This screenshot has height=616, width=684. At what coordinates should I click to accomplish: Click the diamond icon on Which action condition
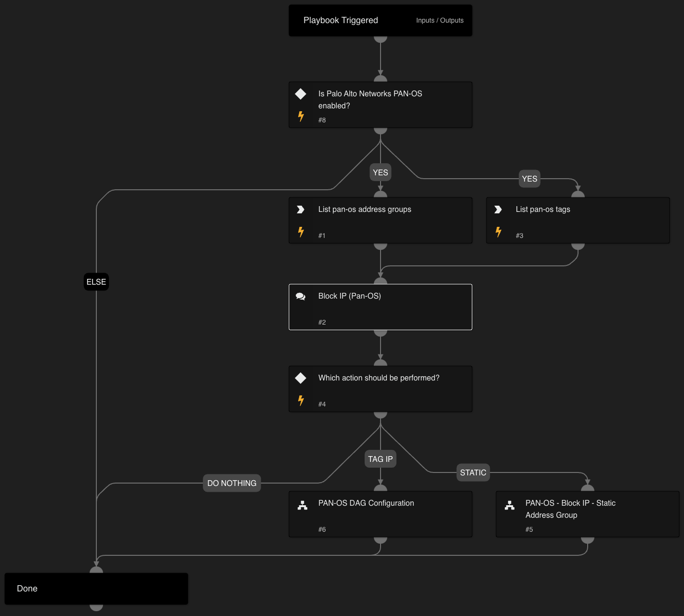[x=301, y=378]
